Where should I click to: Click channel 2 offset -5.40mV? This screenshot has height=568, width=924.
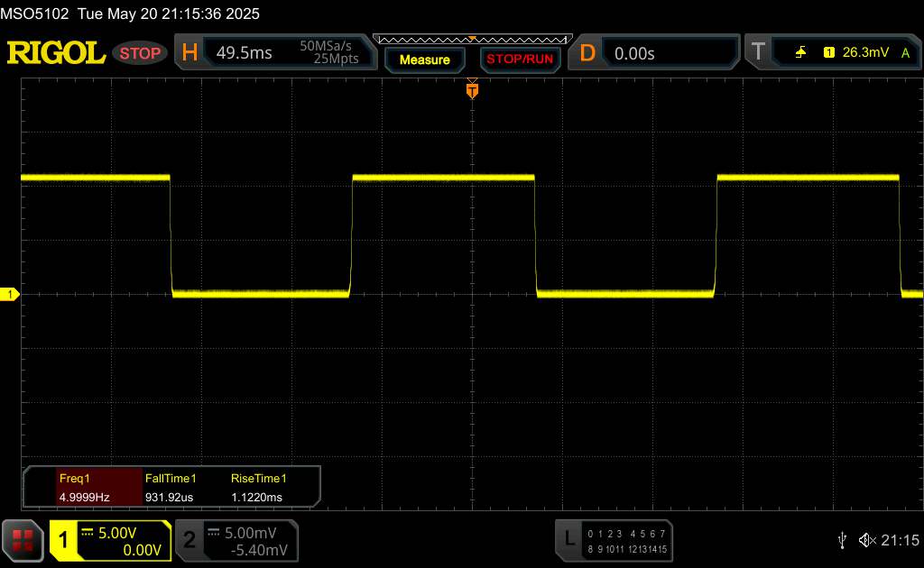259,550
